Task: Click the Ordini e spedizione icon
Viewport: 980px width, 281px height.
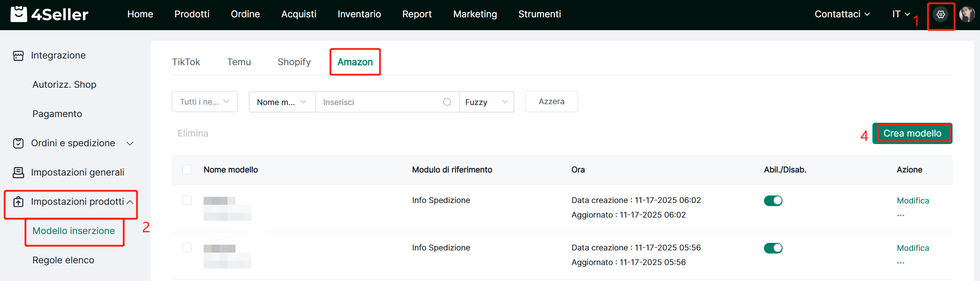Action: 18,143
